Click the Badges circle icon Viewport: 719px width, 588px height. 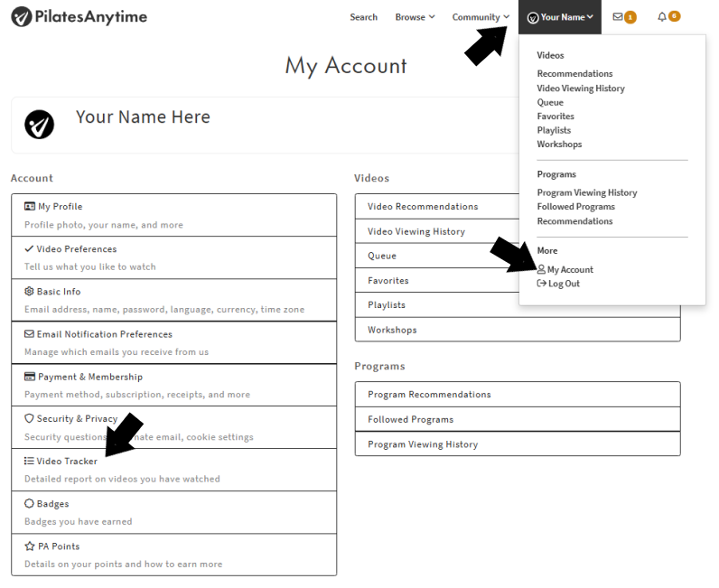click(29, 504)
